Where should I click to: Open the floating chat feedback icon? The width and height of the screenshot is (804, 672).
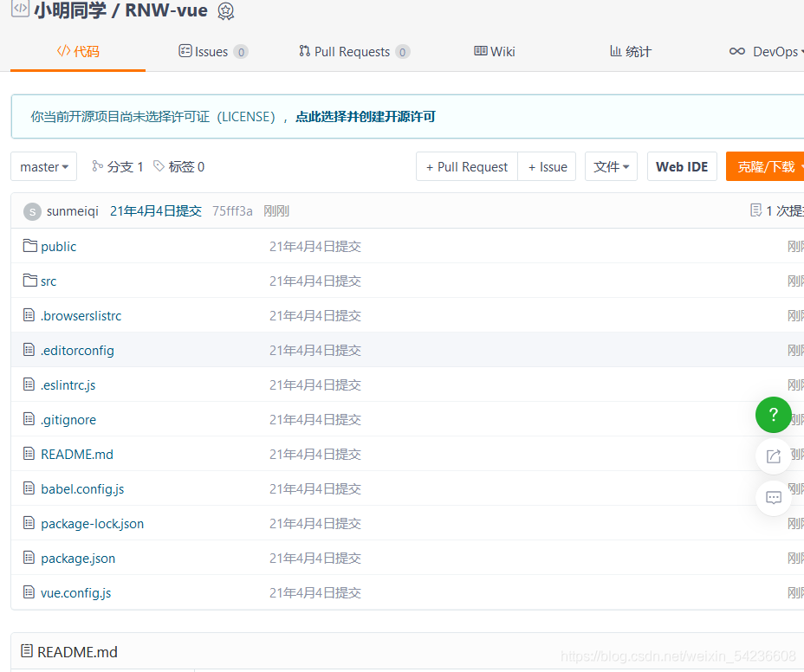pos(773,498)
